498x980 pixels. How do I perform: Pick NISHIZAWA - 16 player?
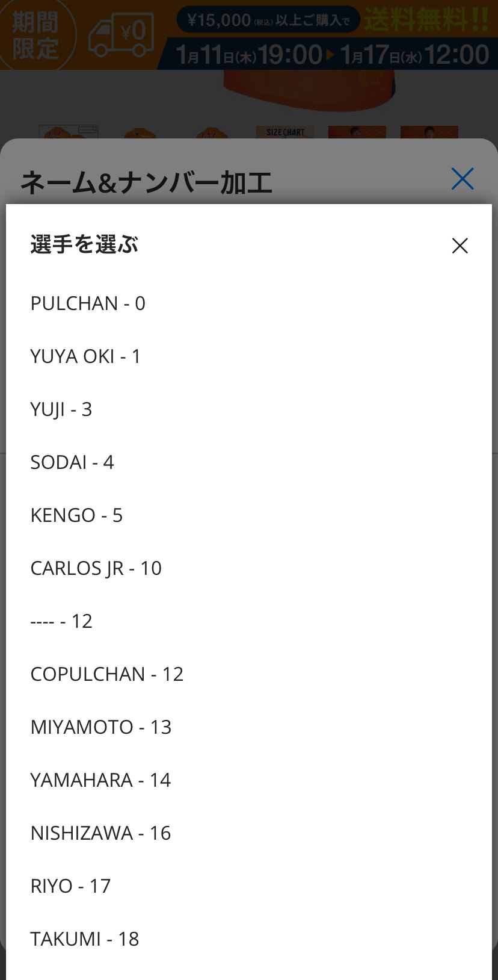click(x=100, y=833)
